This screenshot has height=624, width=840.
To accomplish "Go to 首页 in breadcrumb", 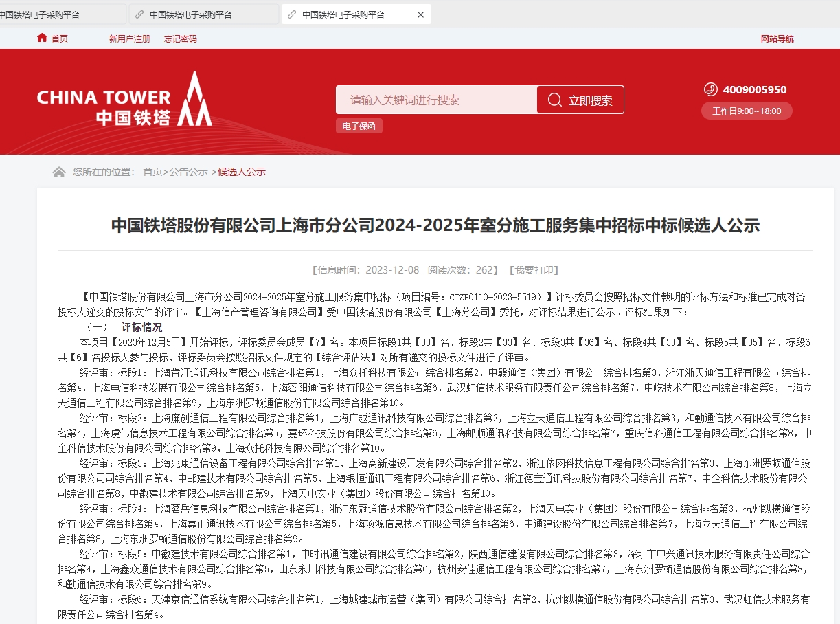I will pyautogui.click(x=152, y=172).
